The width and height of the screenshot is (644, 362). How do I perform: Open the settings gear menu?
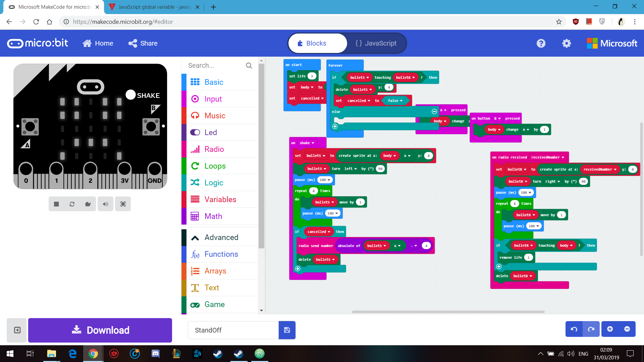[x=567, y=43]
